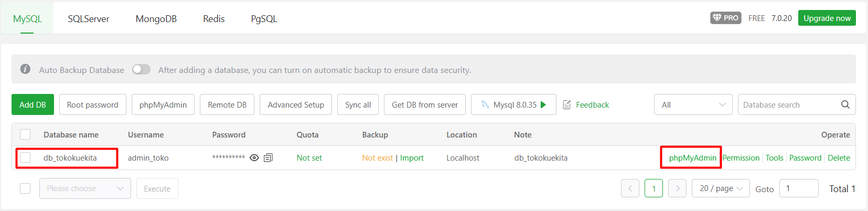Viewport: 868px width, 211px height.
Task: Click the Localhost location cell
Action: 463,158
